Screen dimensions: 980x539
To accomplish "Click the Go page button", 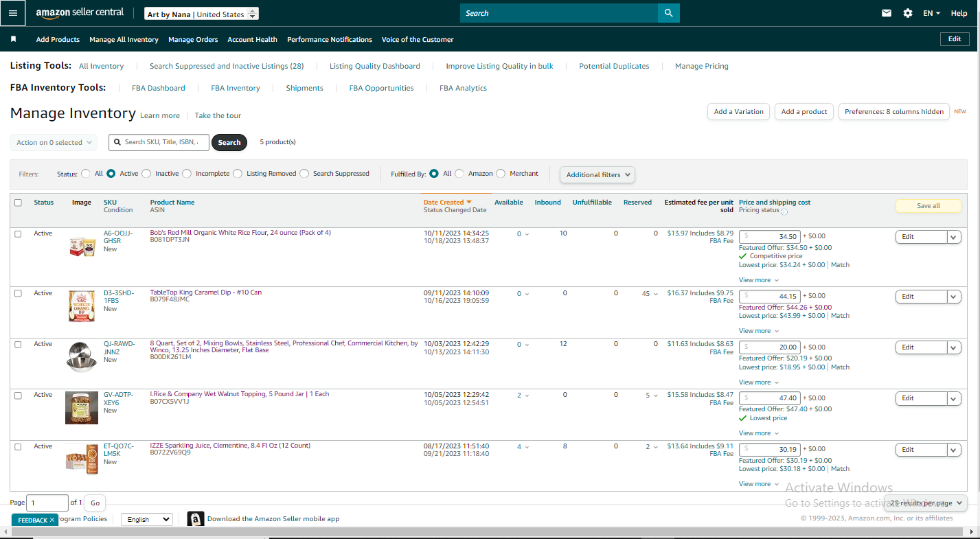I will coord(95,503).
